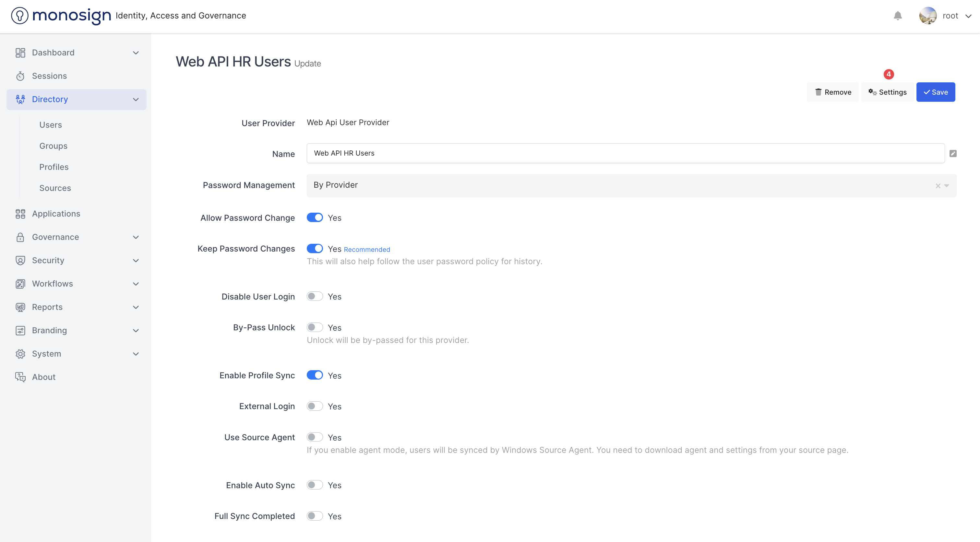The image size is (980, 542).
Task: Expand the root user menu chevron
Action: [968, 16]
